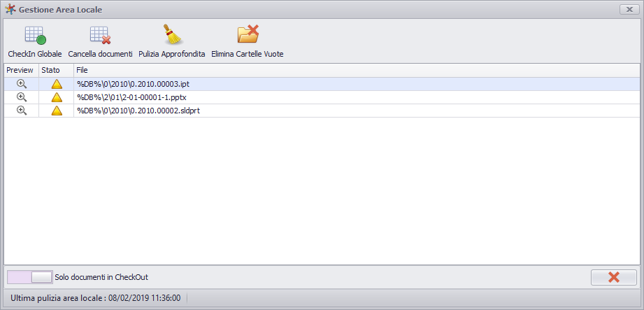
Task: Click the Ultima pulizia area locale status text
Action: pyautogui.click(x=95, y=298)
